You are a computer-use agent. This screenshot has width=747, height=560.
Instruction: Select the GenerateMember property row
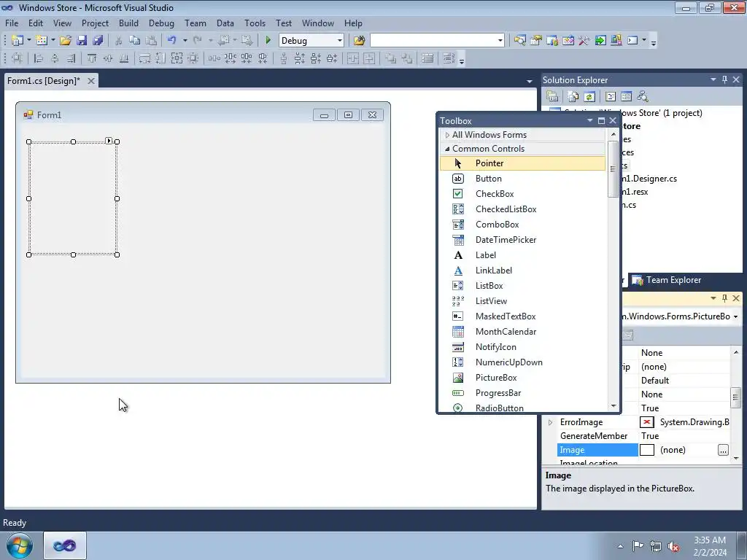[x=643, y=436]
